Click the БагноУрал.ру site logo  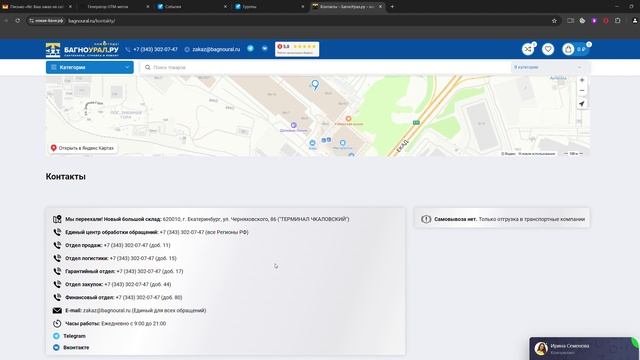[x=82, y=49]
